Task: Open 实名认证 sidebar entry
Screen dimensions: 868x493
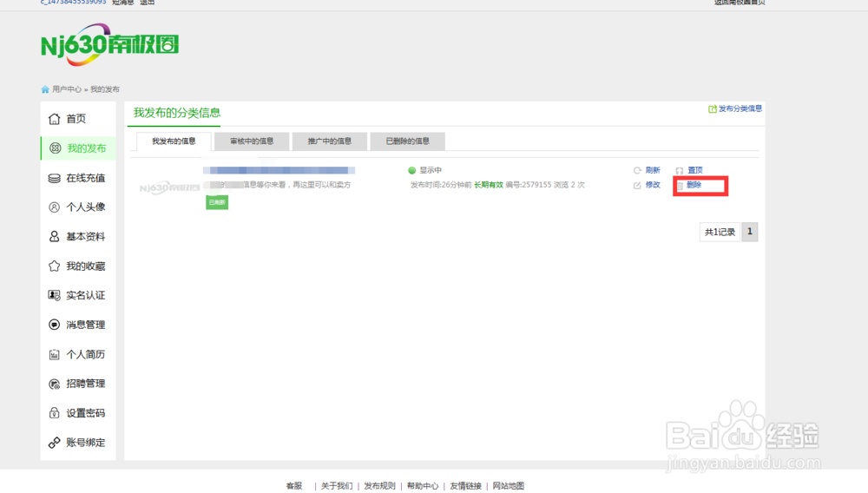Action: 76,295
